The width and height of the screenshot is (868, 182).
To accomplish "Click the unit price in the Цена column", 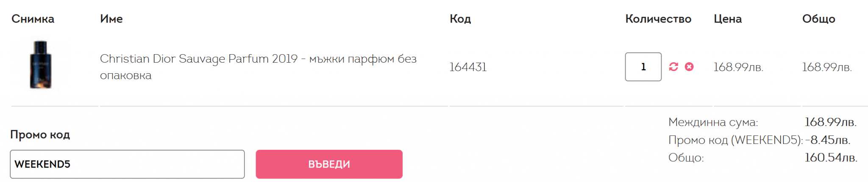I will (738, 67).
